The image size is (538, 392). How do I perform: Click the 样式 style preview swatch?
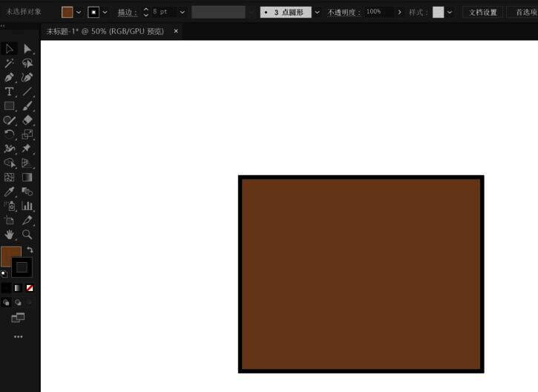(438, 13)
